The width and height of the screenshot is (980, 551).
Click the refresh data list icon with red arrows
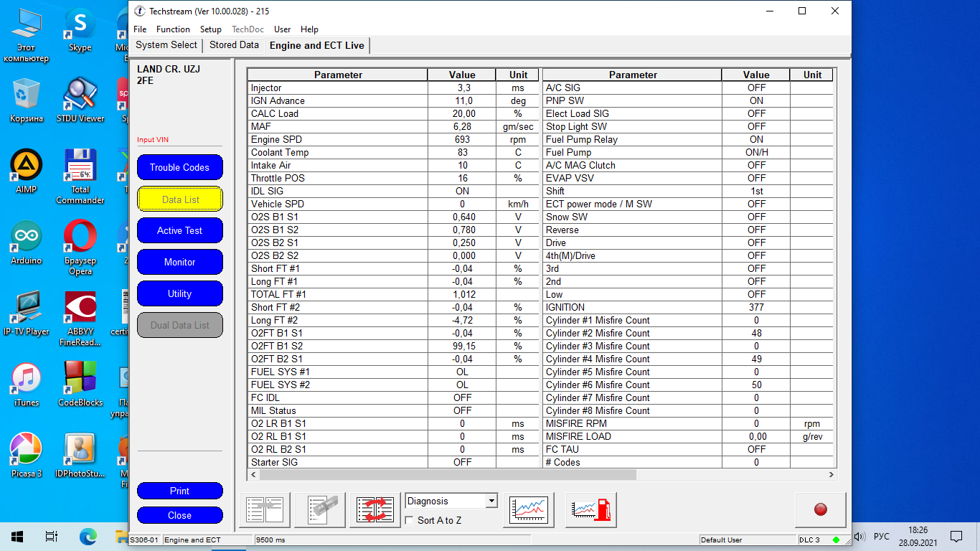(x=375, y=509)
